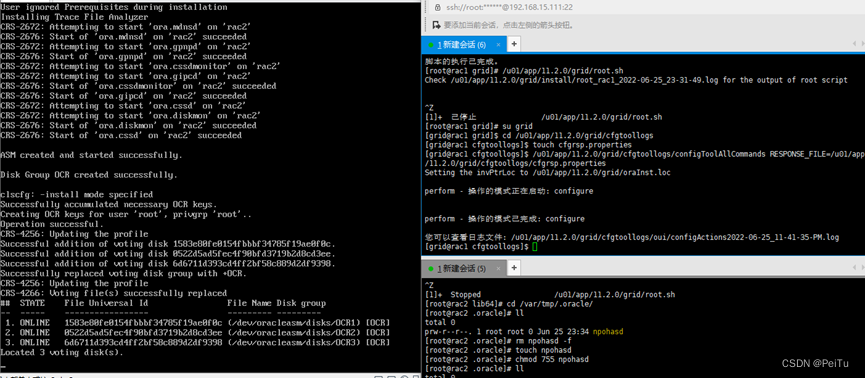Click the add-current-session arrow icon
The height and width of the screenshot is (378, 865).
click(436, 25)
